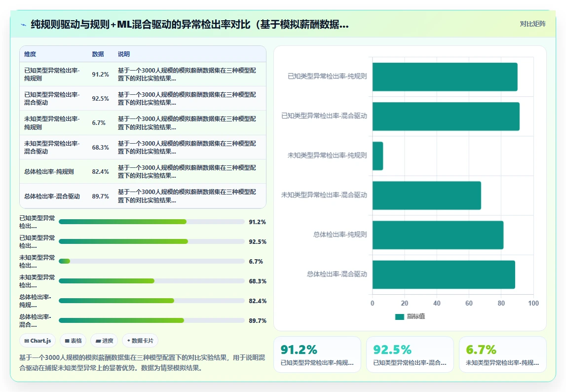Select table row 未知类型异常检出率-混合驱动

pos(143,148)
